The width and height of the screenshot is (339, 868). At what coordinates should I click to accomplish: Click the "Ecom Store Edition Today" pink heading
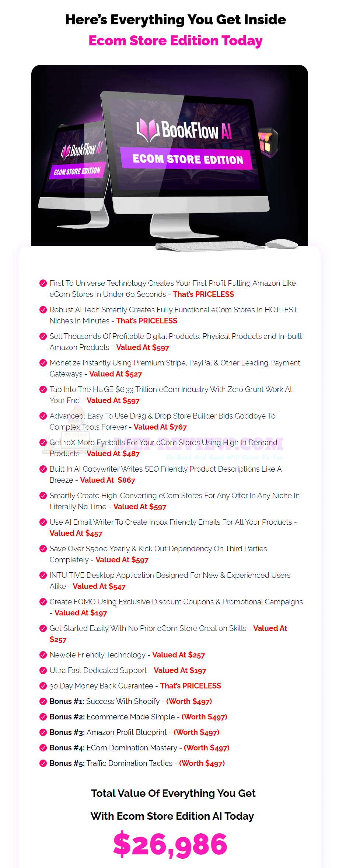pos(175,41)
